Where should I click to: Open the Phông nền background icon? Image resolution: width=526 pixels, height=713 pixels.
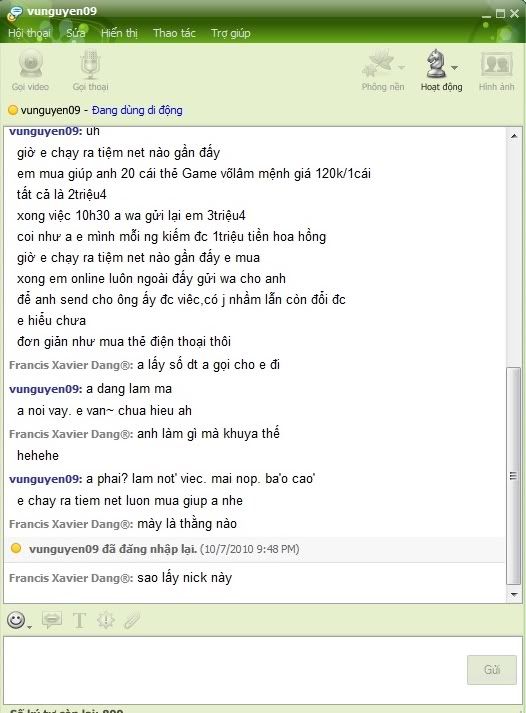(x=378, y=64)
